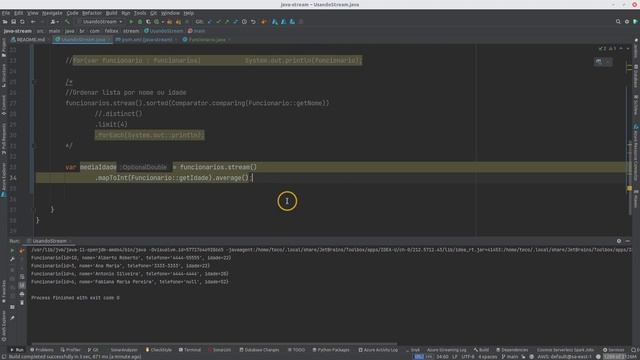Click the OptionalDouble inlay type hint
The image size is (640, 360).
pos(144,167)
